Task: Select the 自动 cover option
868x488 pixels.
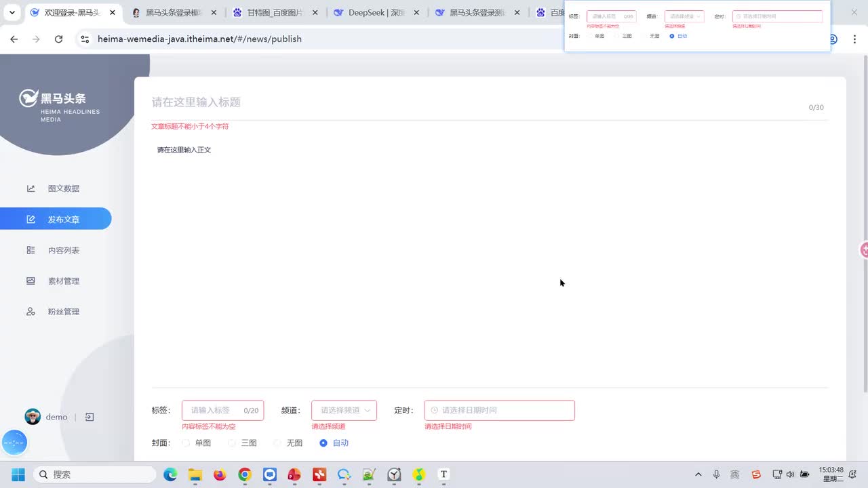Action: (x=334, y=443)
